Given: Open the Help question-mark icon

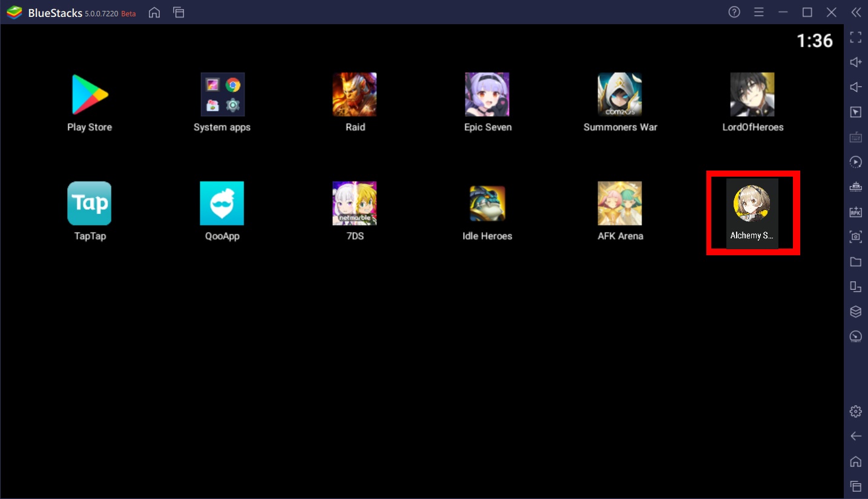Looking at the screenshot, I should (x=734, y=12).
